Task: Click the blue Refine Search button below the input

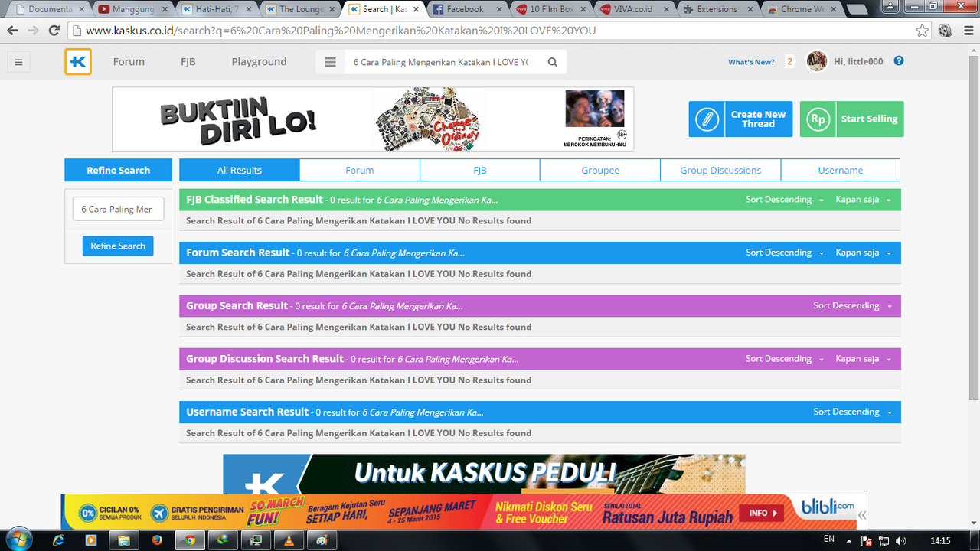Action: pyautogui.click(x=118, y=246)
